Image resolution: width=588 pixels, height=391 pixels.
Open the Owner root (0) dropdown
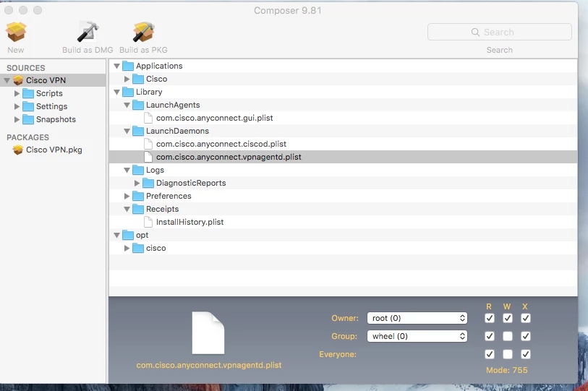click(417, 318)
